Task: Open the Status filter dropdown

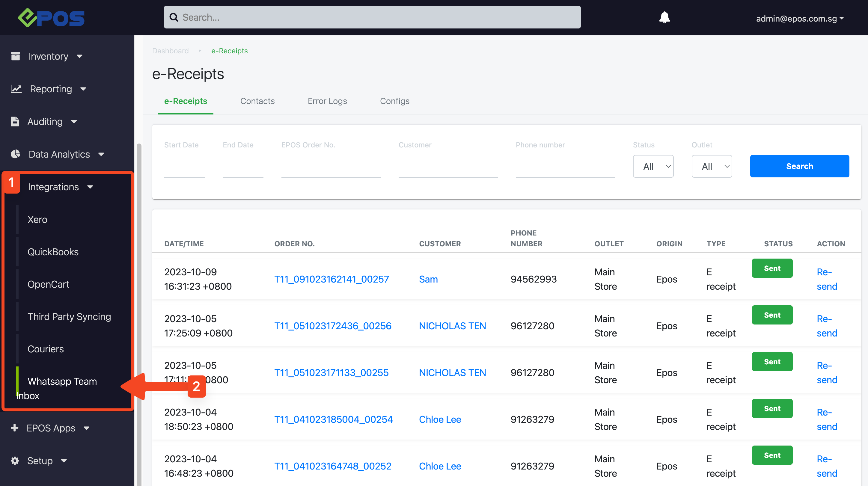Action: click(653, 166)
